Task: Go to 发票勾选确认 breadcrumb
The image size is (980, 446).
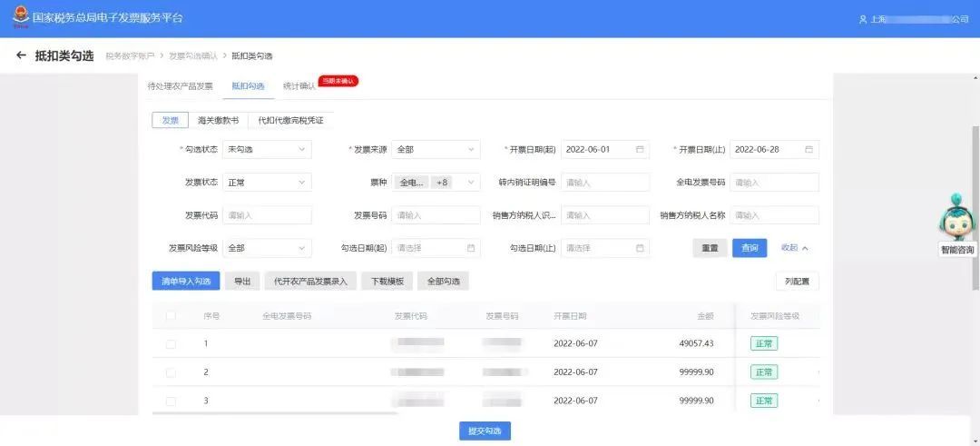Action: [193, 55]
